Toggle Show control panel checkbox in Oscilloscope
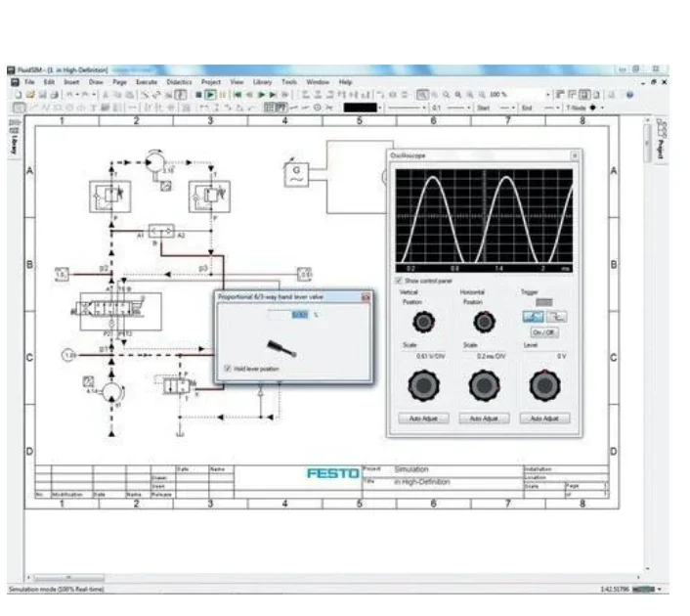Screen dimensions: 690x616 [x=399, y=281]
